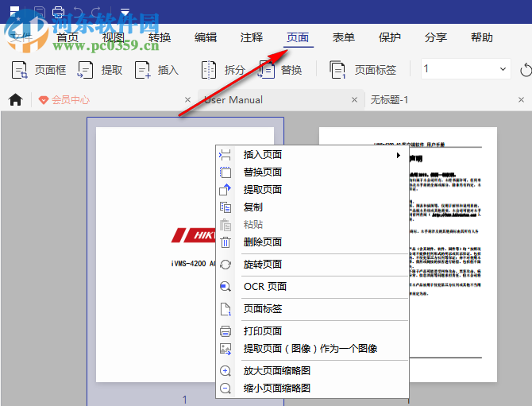Click the trash delete page icon
This screenshot has width=532, height=406.
click(x=226, y=242)
